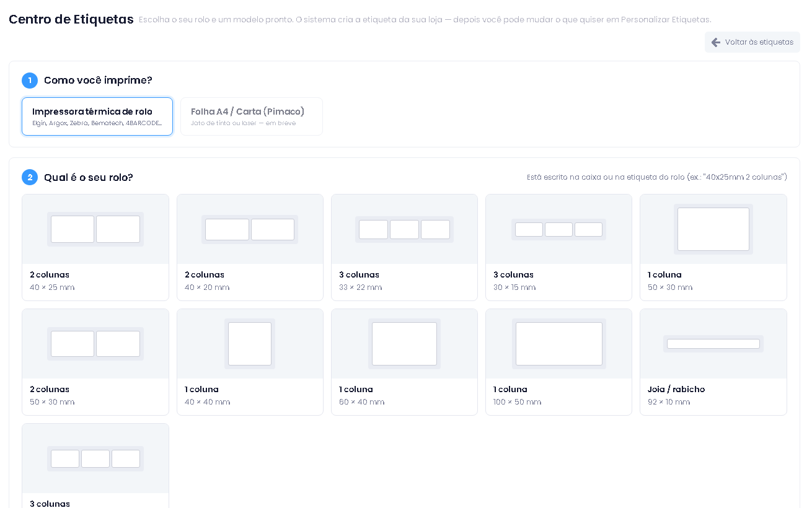812x508 pixels.
Task: Select the 1 coluna 60 × 40 mm roll
Action: point(404,362)
